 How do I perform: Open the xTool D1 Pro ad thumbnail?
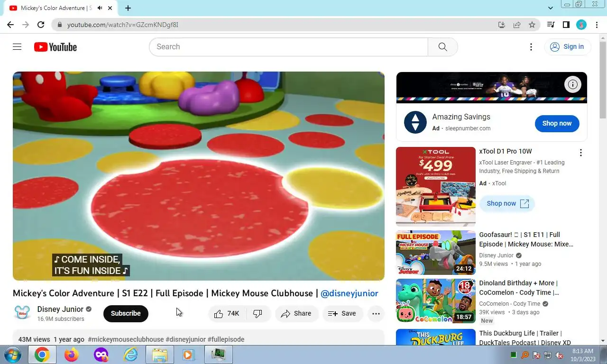[x=436, y=187]
